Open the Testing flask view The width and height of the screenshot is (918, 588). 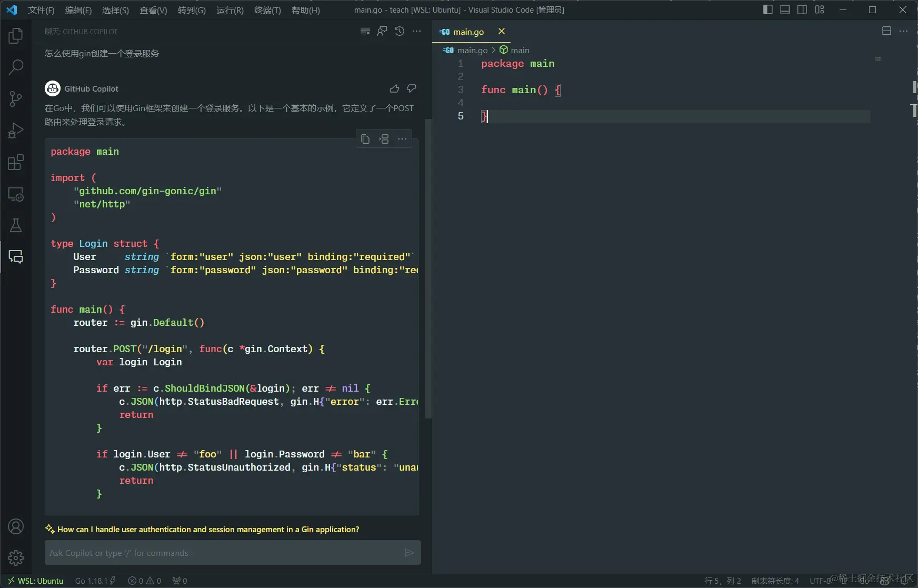pos(16,225)
